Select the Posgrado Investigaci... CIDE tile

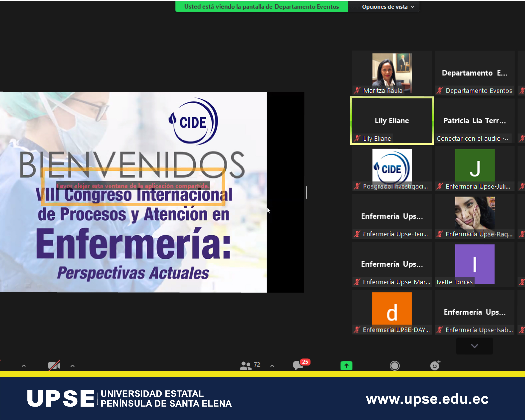(392, 168)
